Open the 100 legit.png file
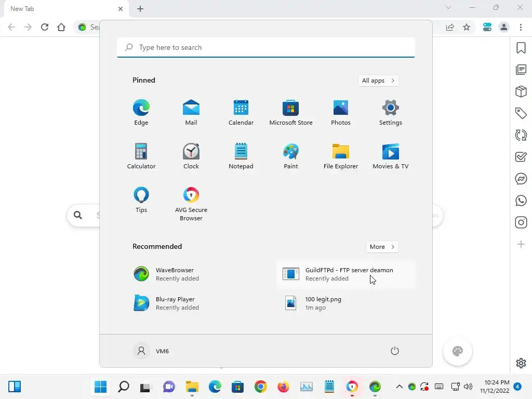 345,303
